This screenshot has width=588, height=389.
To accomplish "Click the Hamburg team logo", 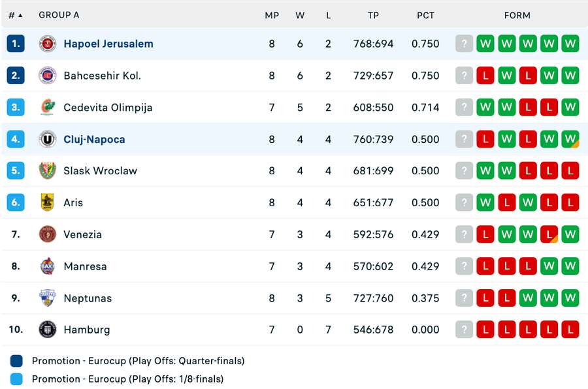I will pos(48,330).
